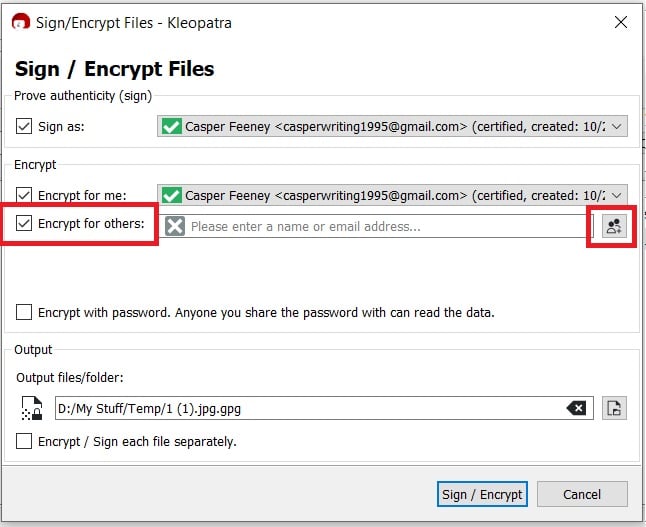Open the add recipients people icon

tap(614, 226)
